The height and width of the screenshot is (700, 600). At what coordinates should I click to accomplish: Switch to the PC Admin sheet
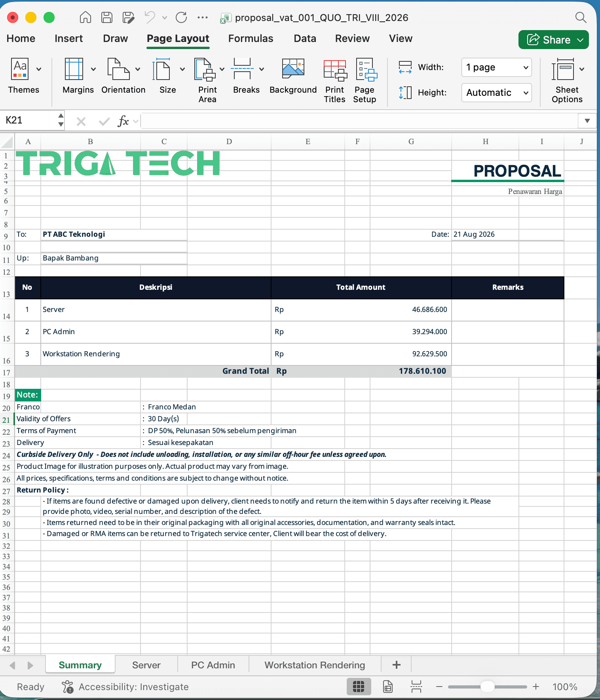pyautogui.click(x=213, y=665)
